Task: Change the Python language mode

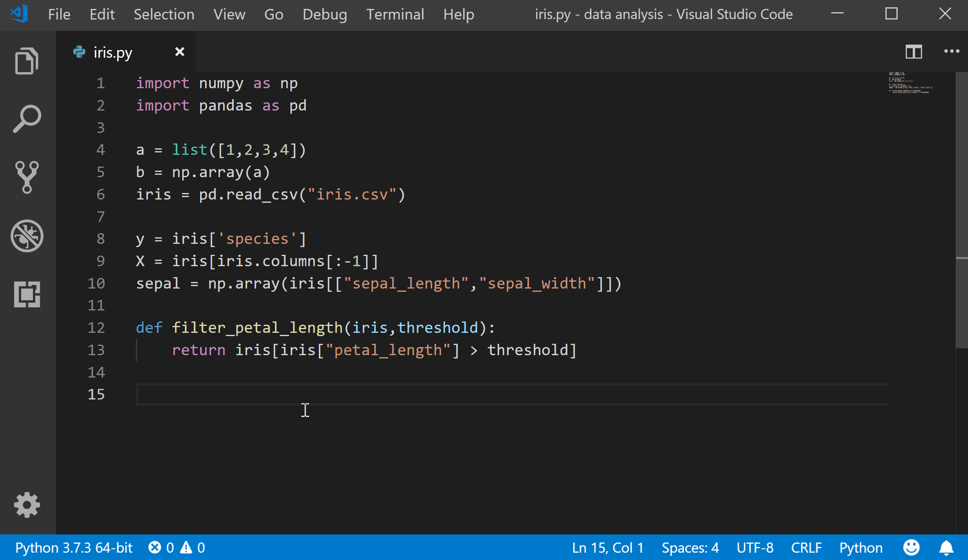Action: pos(861,548)
